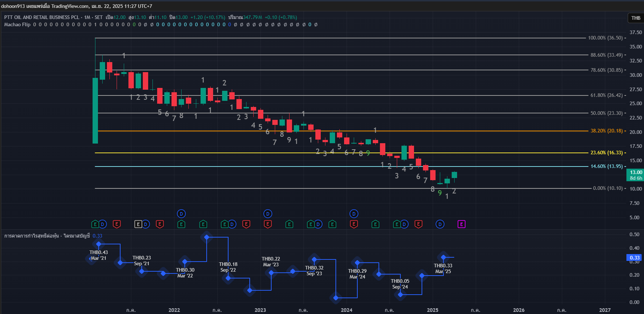
Task: Click the lone D marker left of magenta E
Action: (440, 224)
